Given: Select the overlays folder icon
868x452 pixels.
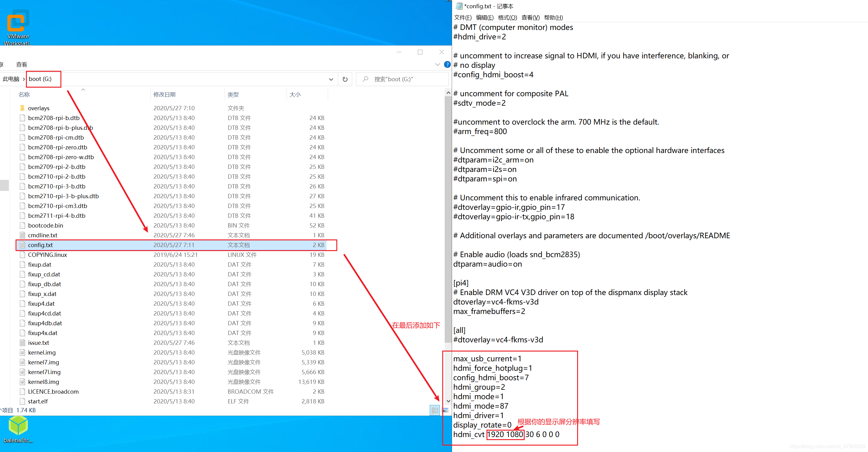Looking at the screenshot, I should [22, 108].
